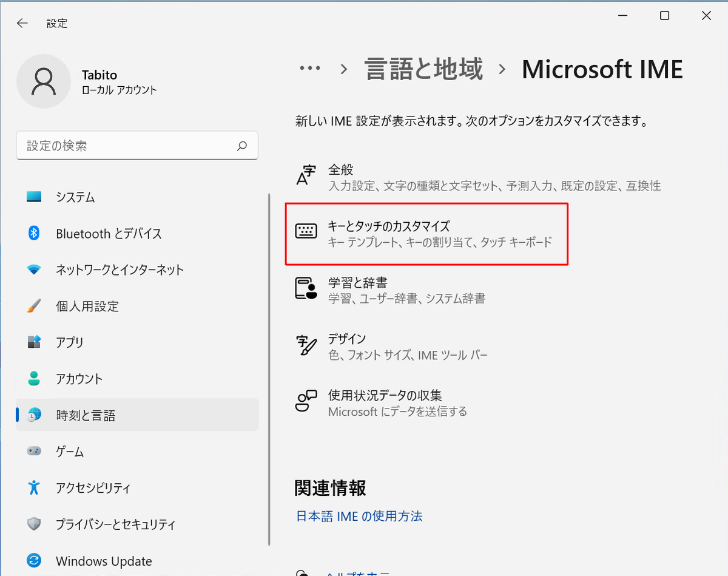728x576 pixels.
Task: Click the 個人用設定 paintbrush icon
Action: 34,306
